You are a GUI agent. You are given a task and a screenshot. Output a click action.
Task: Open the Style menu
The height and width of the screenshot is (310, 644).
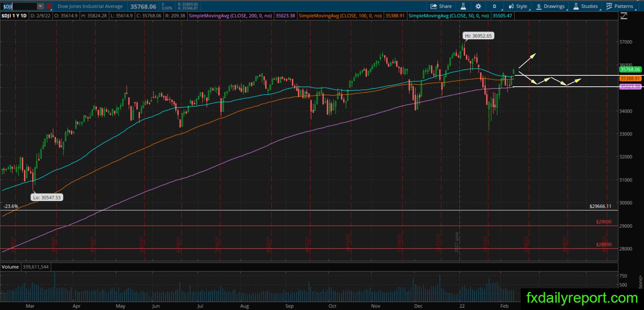[x=518, y=6]
